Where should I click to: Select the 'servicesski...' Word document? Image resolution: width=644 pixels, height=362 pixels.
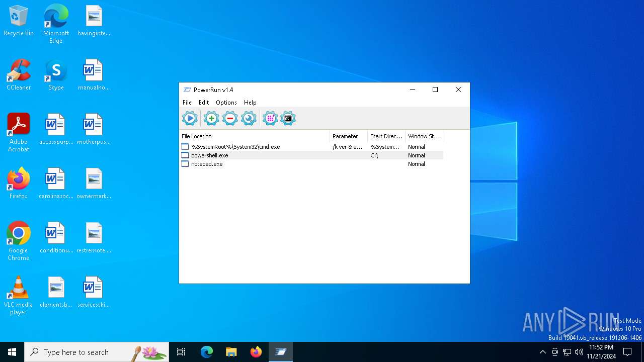click(x=94, y=292)
